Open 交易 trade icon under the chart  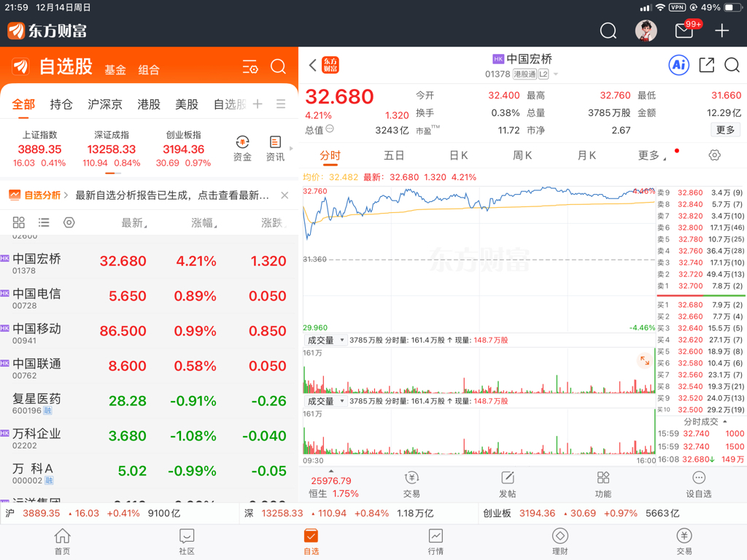[x=411, y=484]
